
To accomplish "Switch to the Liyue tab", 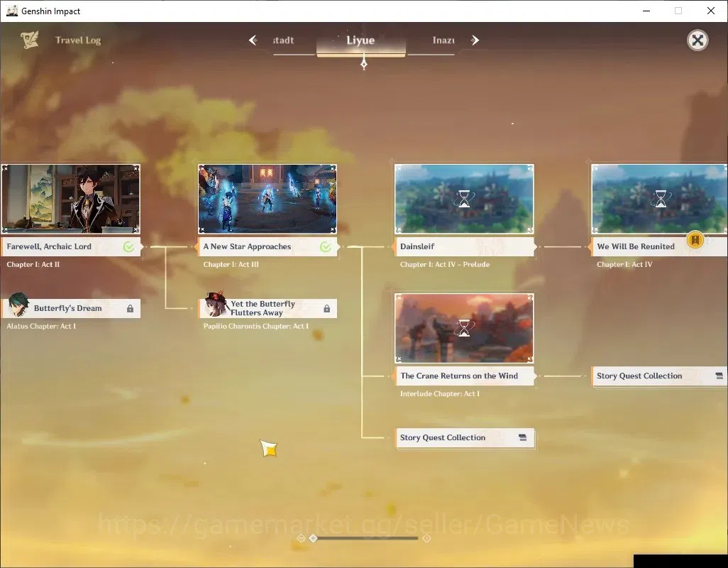I will pyautogui.click(x=360, y=40).
